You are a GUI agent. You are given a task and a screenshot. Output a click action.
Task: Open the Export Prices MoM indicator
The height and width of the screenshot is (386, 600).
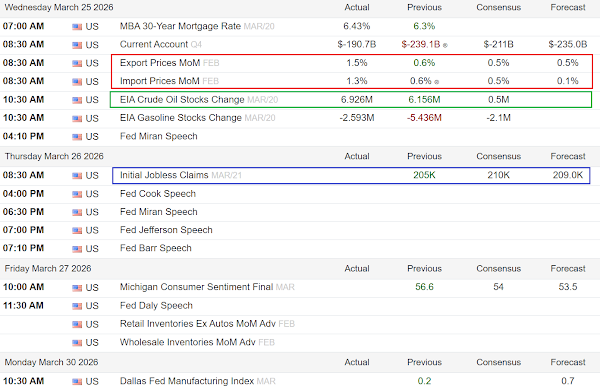[160, 63]
